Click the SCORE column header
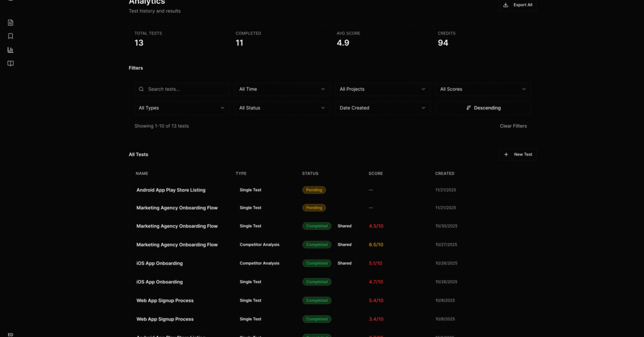Image resolution: width=644 pixels, height=337 pixels. pos(376,173)
